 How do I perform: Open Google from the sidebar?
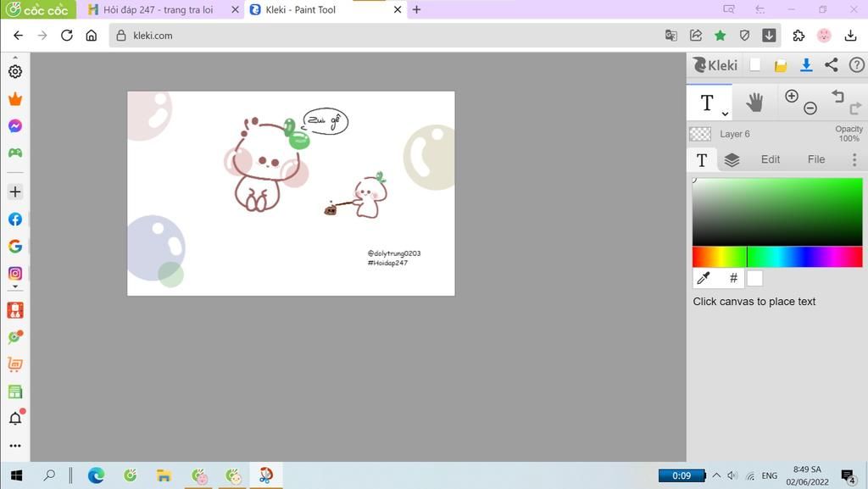click(15, 246)
